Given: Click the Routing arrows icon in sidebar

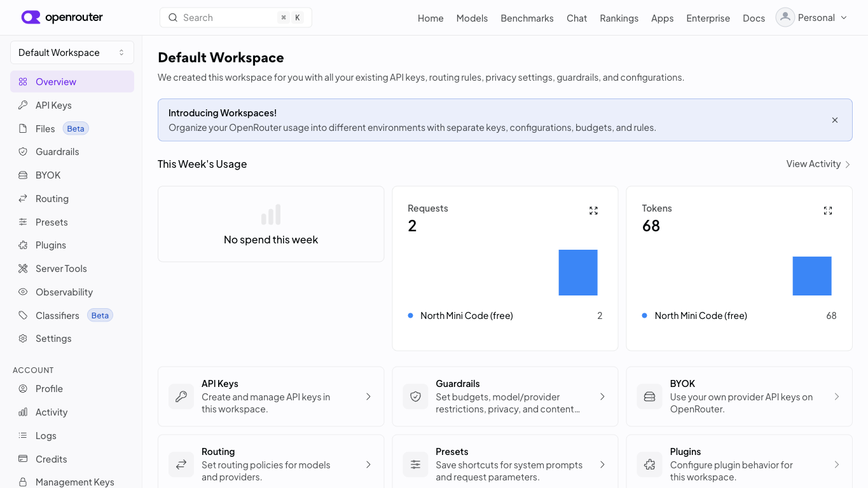Looking at the screenshot, I should [23, 198].
